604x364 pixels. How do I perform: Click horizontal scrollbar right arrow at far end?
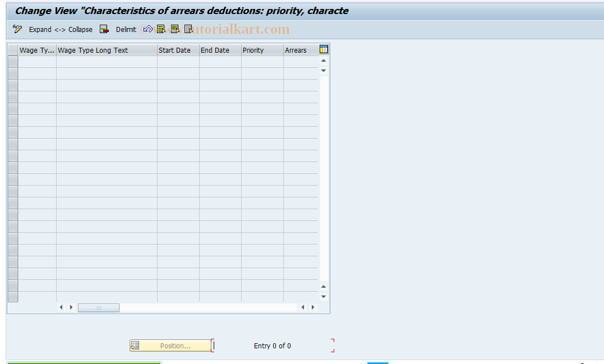click(313, 307)
